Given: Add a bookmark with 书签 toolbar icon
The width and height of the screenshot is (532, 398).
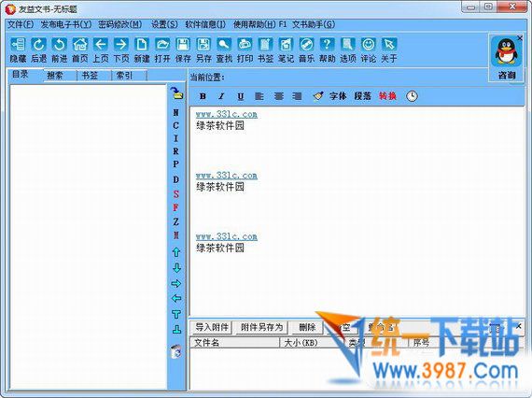Looking at the screenshot, I should (x=265, y=50).
